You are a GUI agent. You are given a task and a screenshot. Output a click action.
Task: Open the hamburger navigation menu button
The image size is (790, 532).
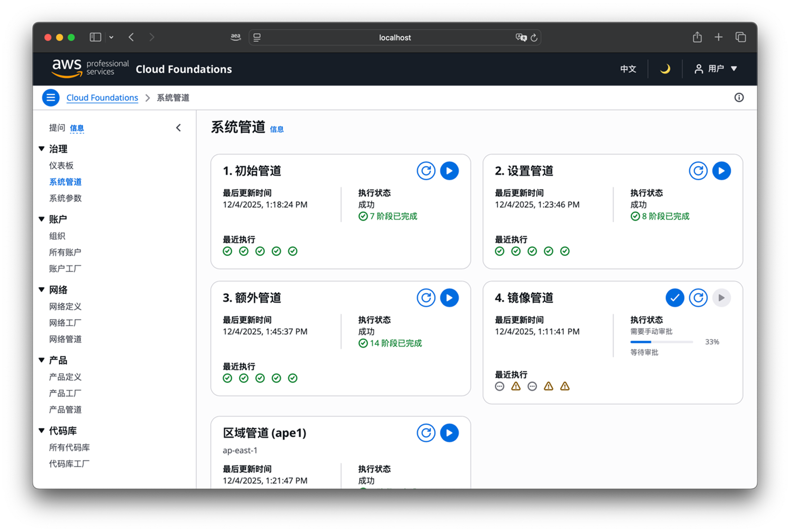(x=51, y=98)
